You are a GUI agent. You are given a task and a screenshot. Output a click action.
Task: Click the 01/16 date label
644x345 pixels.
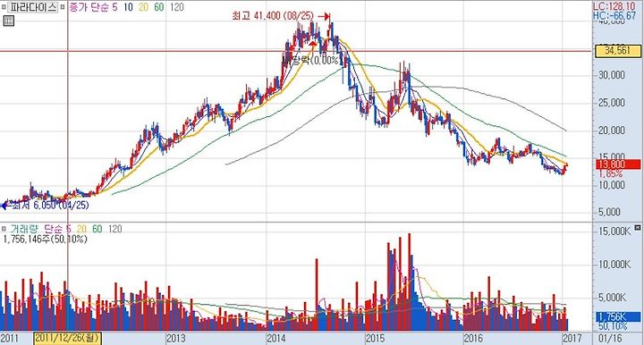610,339
